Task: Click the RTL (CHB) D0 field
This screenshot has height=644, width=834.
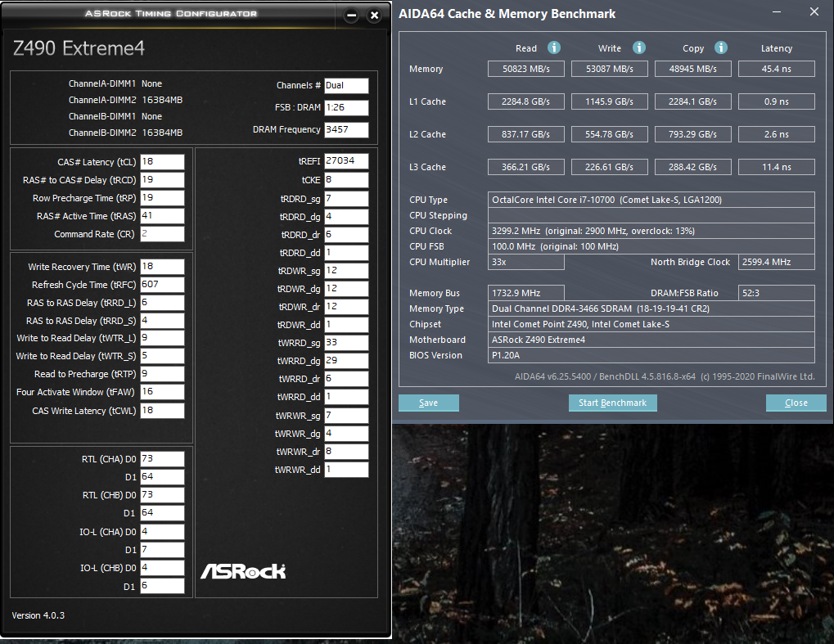Action: click(x=162, y=495)
